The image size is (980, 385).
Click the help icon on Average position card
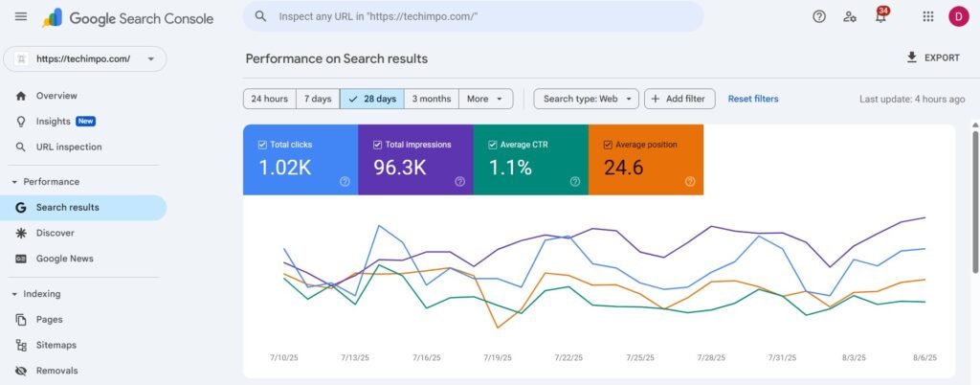[x=689, y=181]
